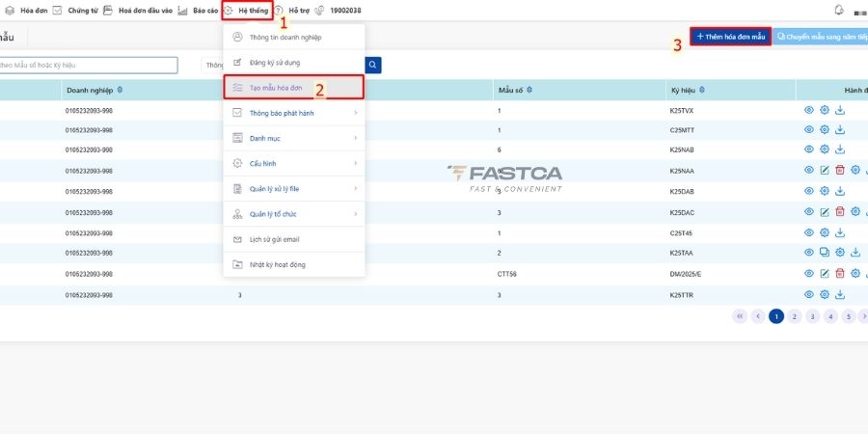868x434 pixels.
Task: Sort by Ký hiệu column icon
Action: 701,90
